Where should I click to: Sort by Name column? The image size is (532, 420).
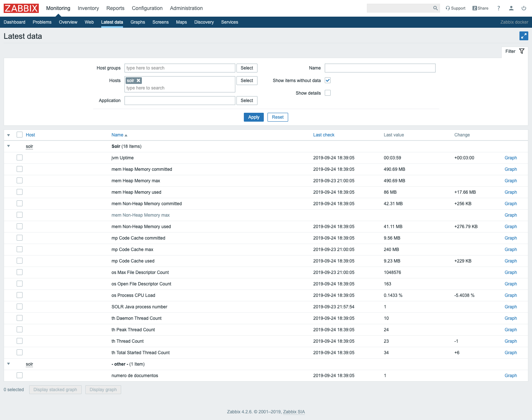119,135
